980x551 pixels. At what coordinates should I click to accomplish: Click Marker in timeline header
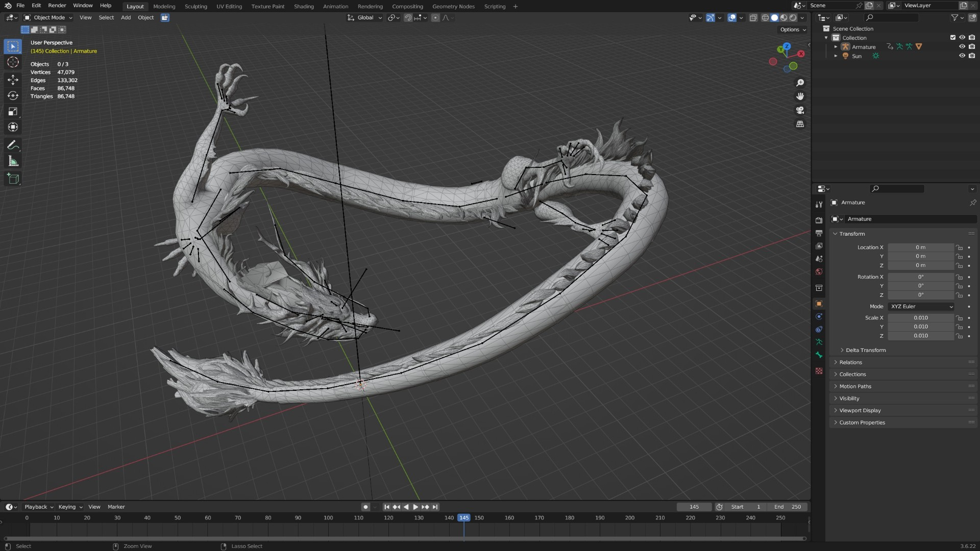click(x=116, y=507)
